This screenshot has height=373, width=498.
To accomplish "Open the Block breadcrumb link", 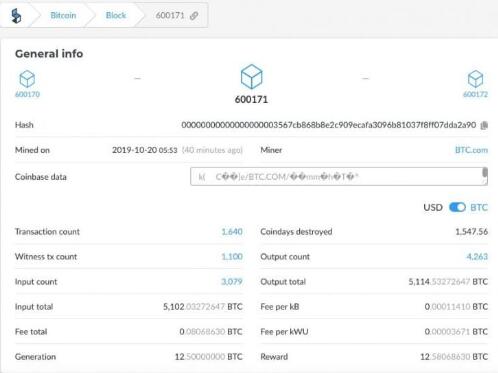I will coord(116,15).
